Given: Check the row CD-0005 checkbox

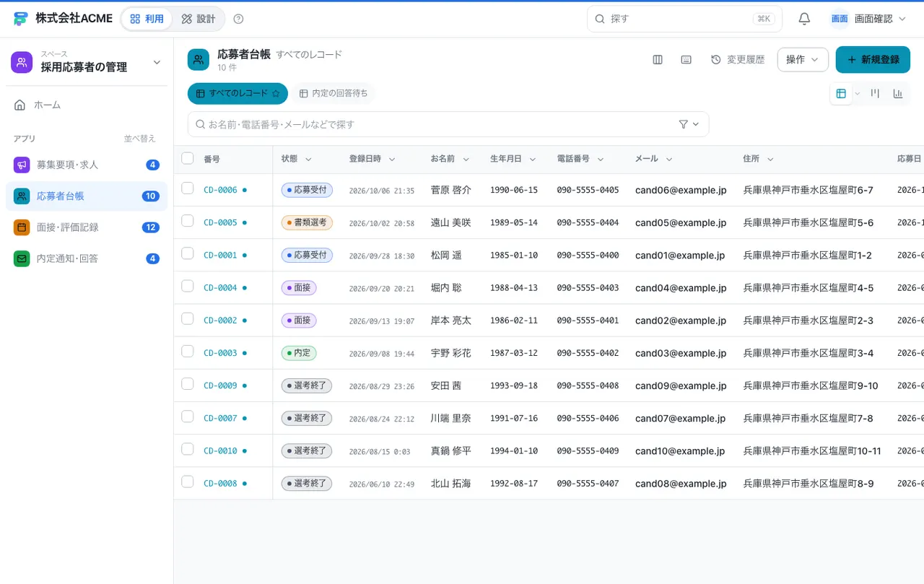Looking at the screenshot, I should click(188, 221).
